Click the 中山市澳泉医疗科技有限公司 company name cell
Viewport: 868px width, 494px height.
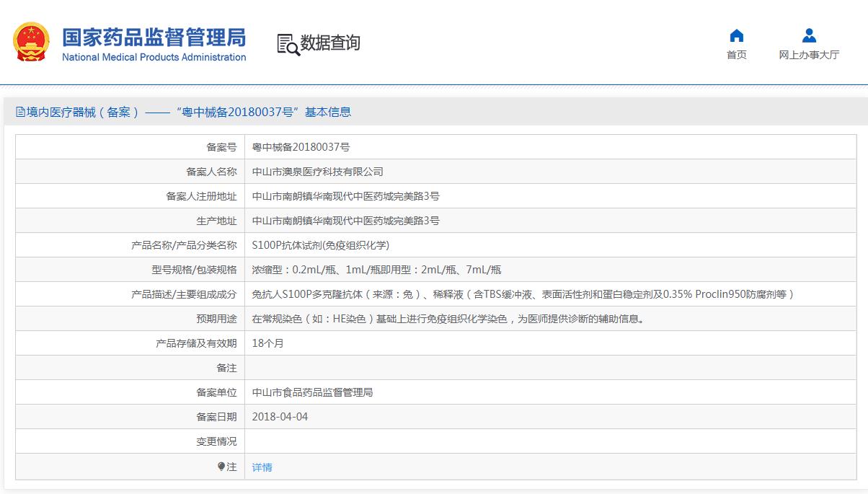click(x=317, y=172)
